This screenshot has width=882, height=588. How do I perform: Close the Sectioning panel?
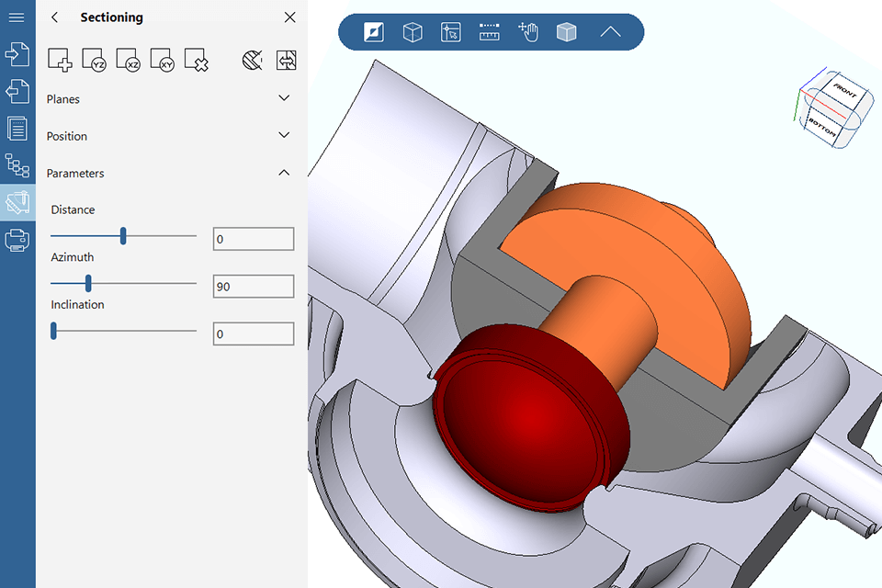[290, 17]
